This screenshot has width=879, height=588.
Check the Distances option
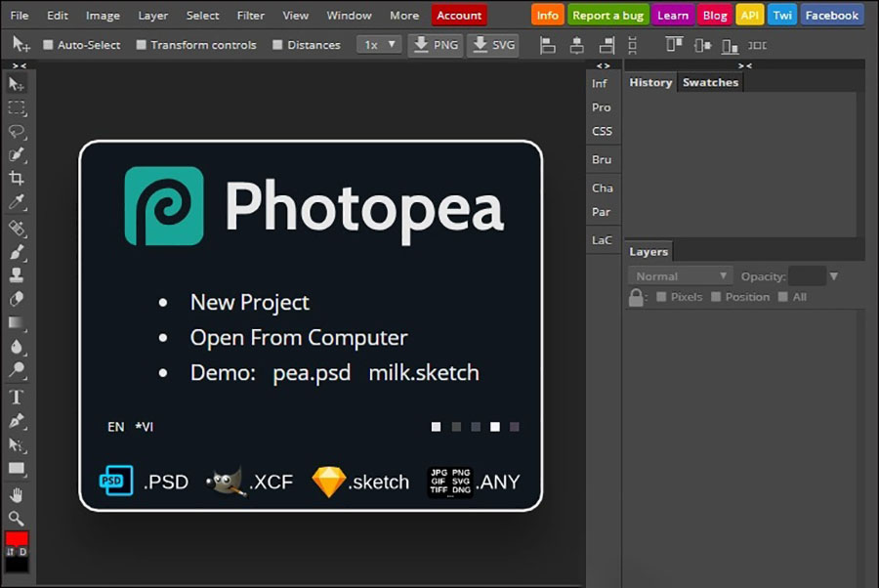click(278, 45)
